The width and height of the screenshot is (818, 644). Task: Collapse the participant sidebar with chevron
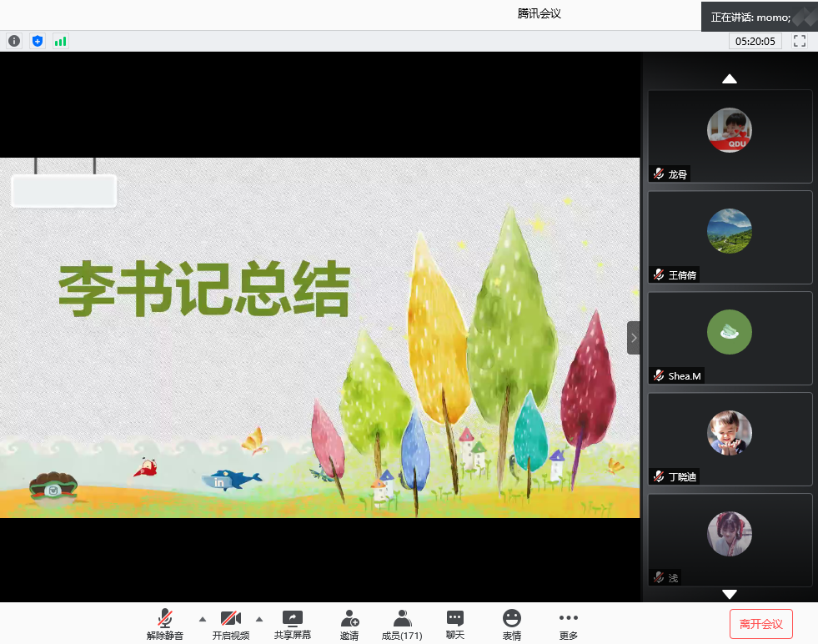point(634,338)
